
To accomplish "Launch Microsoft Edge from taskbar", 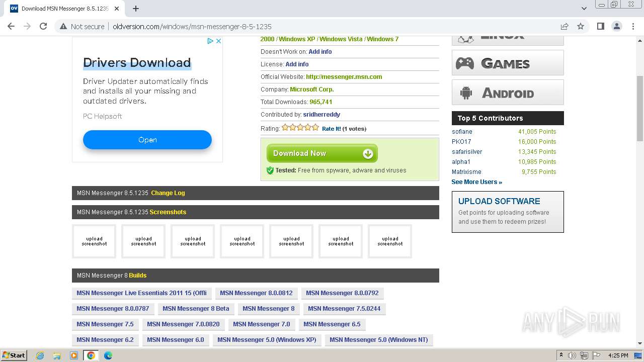I will click(x=108, y=355).
